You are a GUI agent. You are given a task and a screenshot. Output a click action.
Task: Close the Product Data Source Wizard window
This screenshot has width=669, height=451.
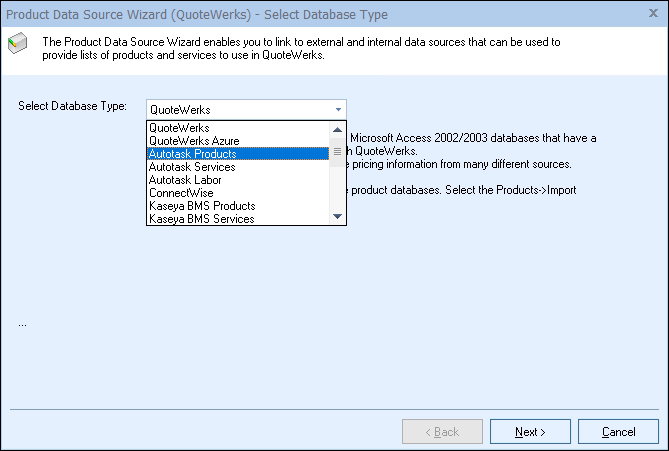(652, 15)
